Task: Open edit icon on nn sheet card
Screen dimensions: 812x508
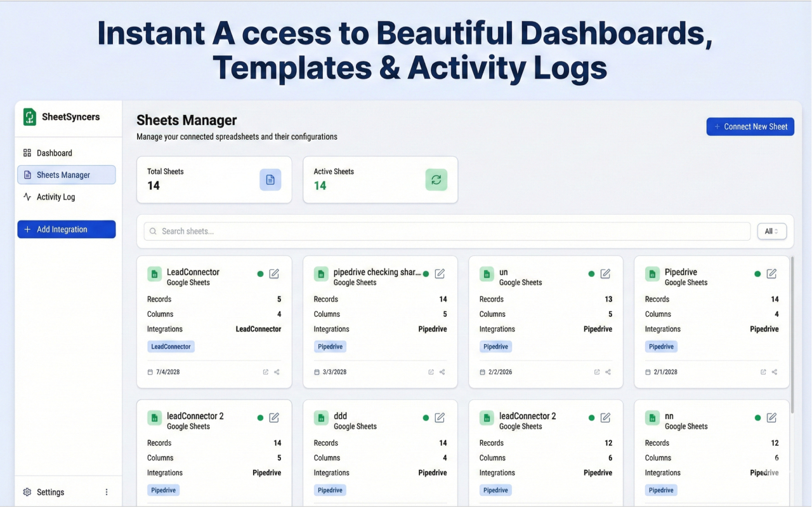Action: (x=771, y=418)
